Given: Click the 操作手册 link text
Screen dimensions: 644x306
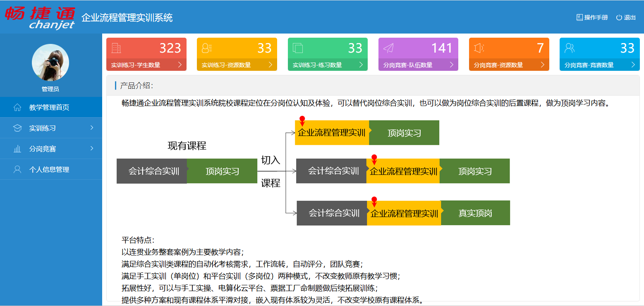Looking at the screenshot, I should pos(596,17).
